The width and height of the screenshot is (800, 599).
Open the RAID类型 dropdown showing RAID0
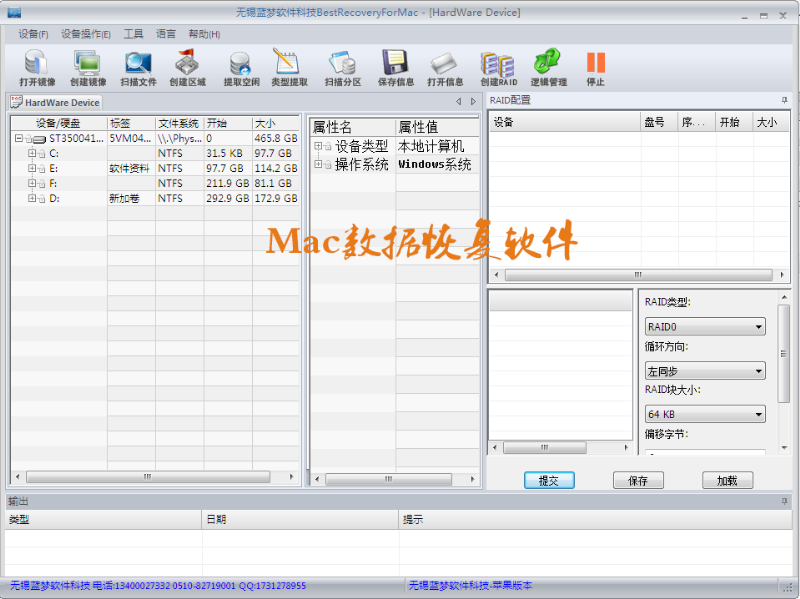[x=705, y=327]
